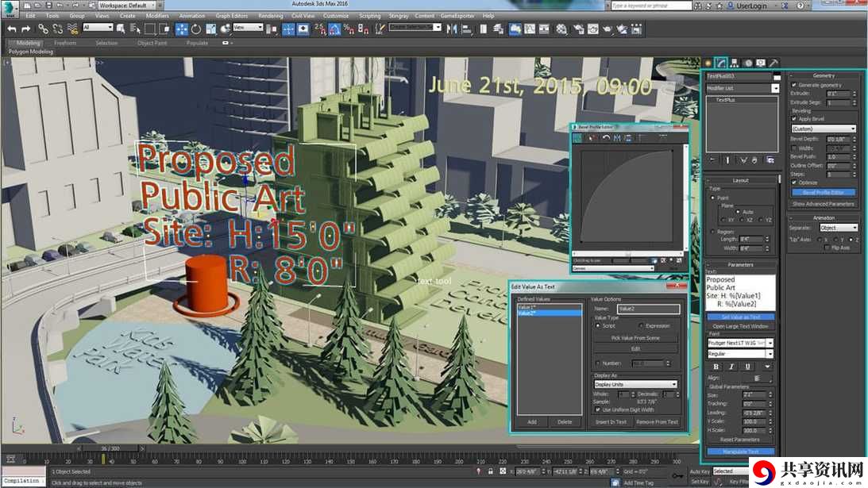The width and height of the screenshot is (868, 488).
Task: Switch to the Object Paint ribbon tab
Action: coord(152,43)
